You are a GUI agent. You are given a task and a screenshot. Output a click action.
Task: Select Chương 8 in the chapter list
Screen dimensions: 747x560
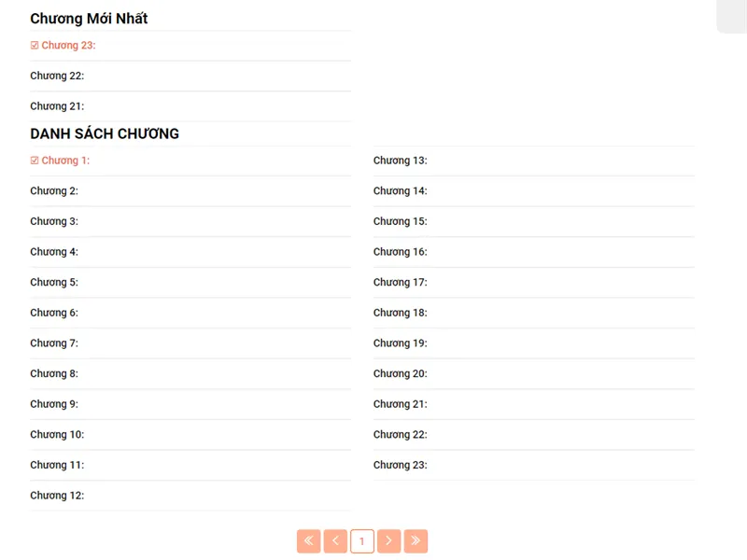[x=54, y=374]
